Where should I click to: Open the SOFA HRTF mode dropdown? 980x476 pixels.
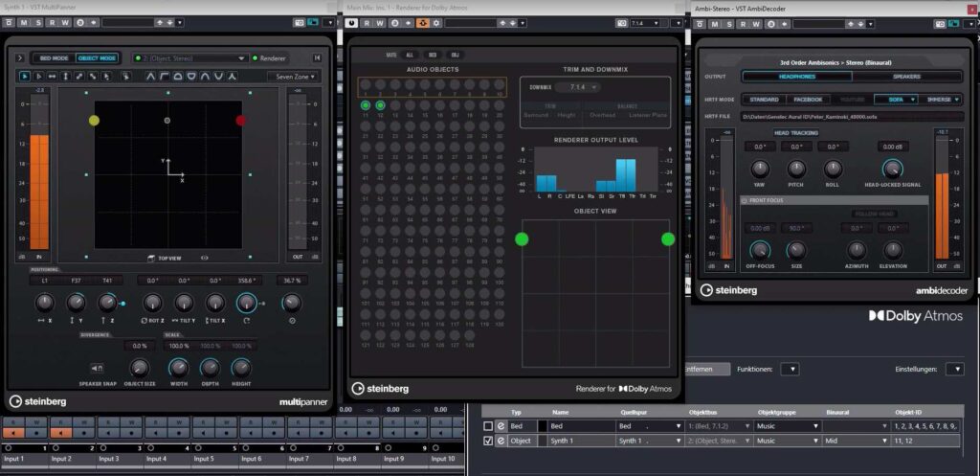click(x=896, y=100)
